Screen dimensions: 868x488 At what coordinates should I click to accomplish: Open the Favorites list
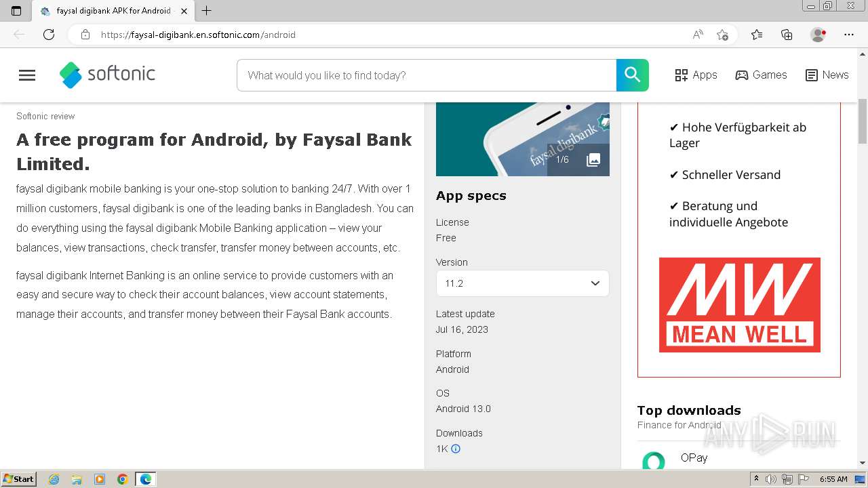(x=757, y=35)
